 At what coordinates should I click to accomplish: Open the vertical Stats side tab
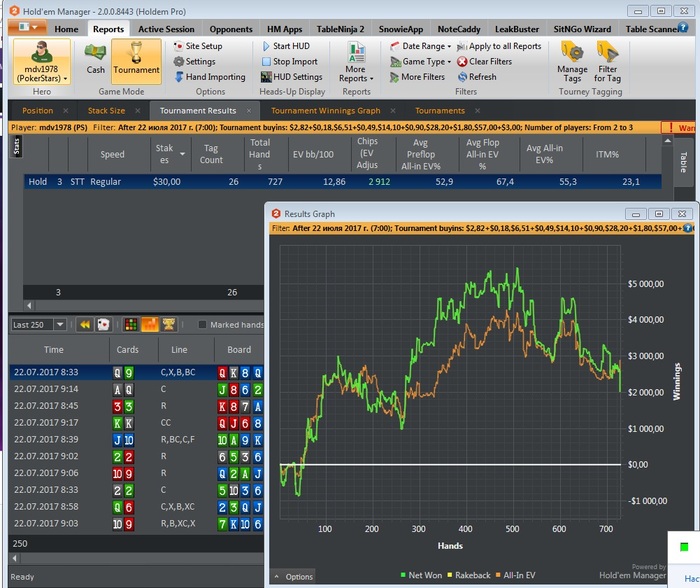[16, 146]
